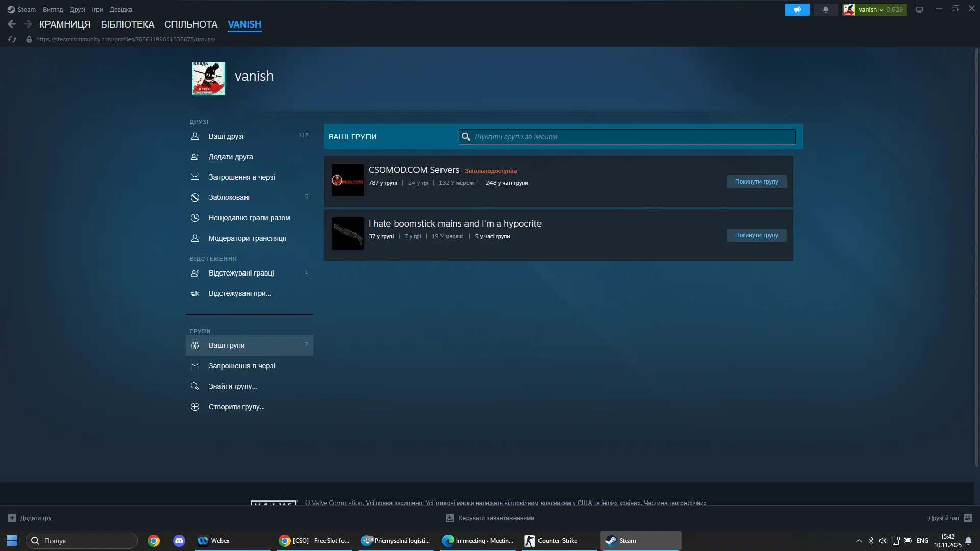980x551 pixels.
Task: Open the notifications bell
Action: [825, 10]
